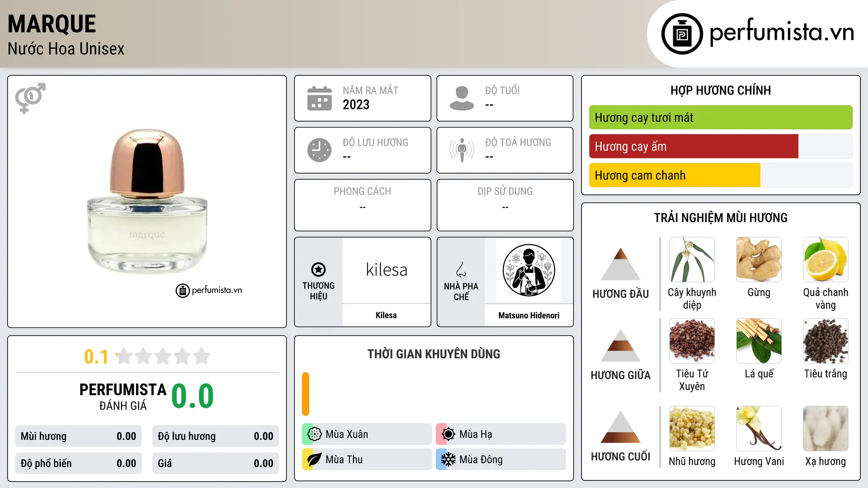Click the autumn leaf season icon
868x488 pixels.
314,460
